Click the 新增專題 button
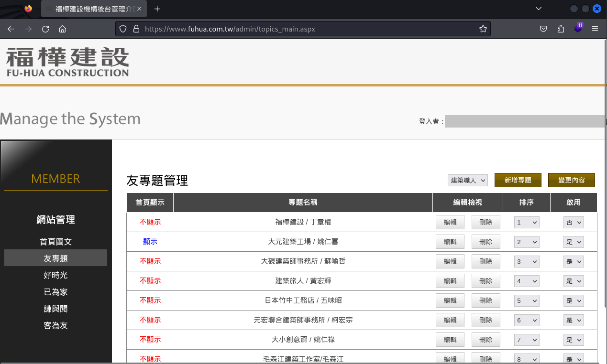Image resolution: width=607 pixels, height=364 pixels. click(x=518, y=180)
